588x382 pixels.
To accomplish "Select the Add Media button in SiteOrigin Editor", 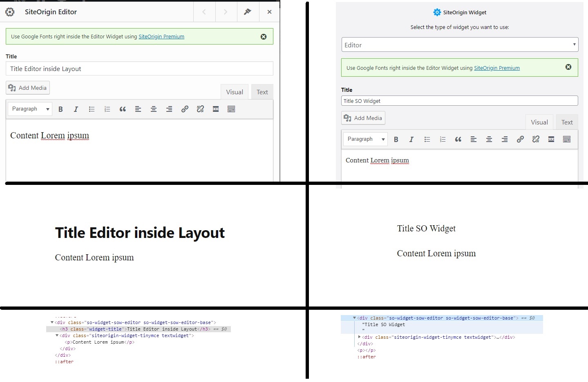I will 27,87.
